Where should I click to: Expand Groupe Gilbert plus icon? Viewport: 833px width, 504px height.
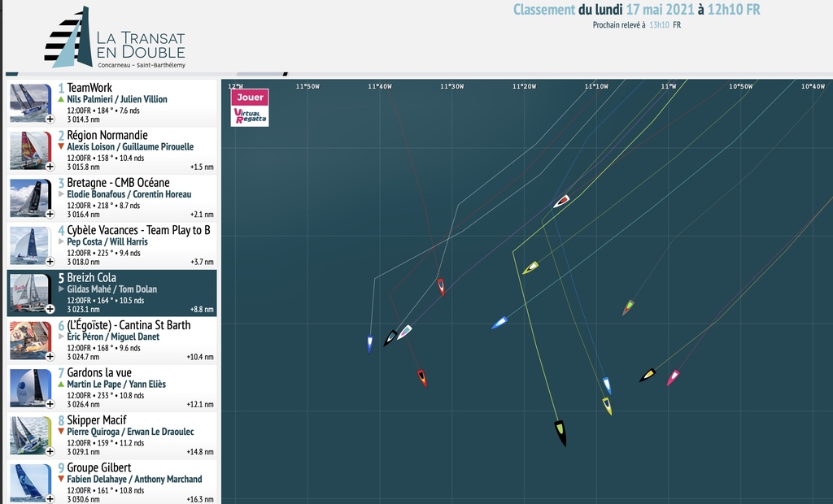point(50,498)
